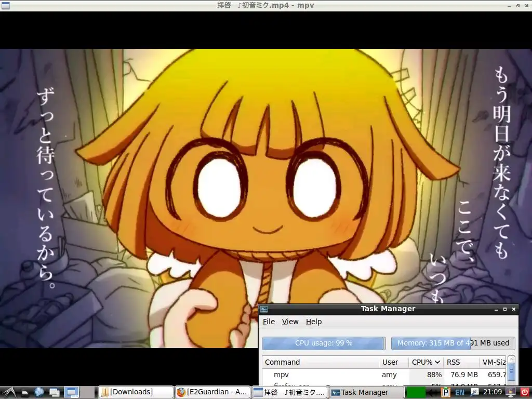Switch to the Downloads taskbar window
This screenshot has width=532, height=399.
tap(136, 392)
